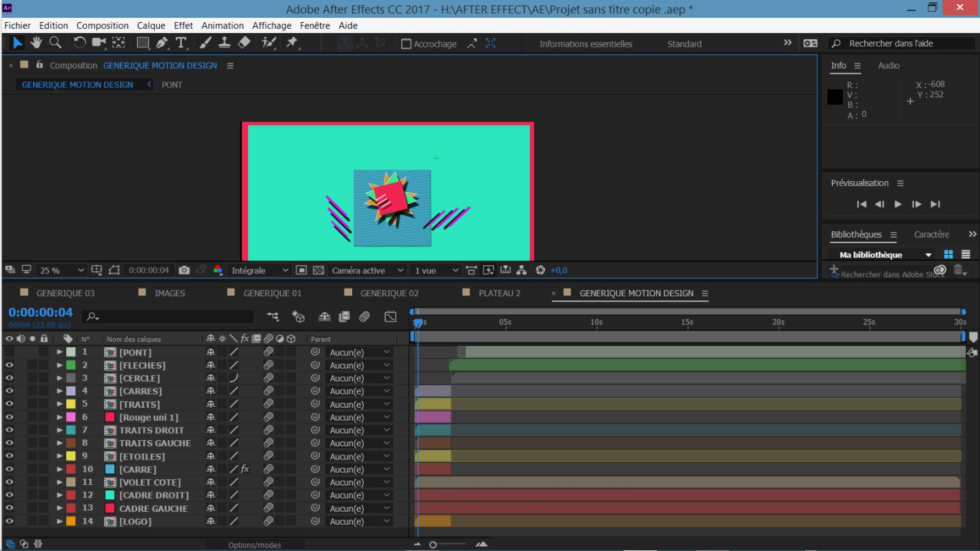This screenshot has height=551, width=980.
Task: Hide the CERCLE layer
Action: 9,378
